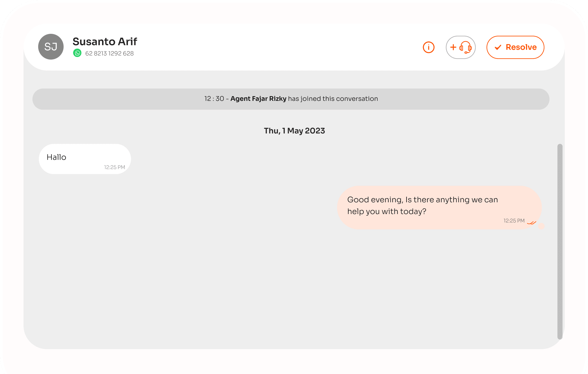The height and width of the screenshot is (374, 588).
Task: Open contact name Susanto Arif
Action: coord(105,41)
